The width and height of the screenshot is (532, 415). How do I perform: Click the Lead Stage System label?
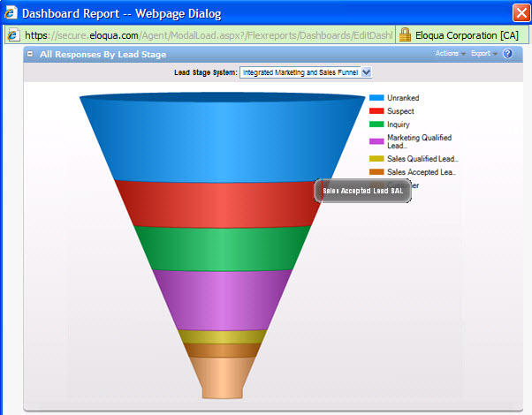pos(206,72)
